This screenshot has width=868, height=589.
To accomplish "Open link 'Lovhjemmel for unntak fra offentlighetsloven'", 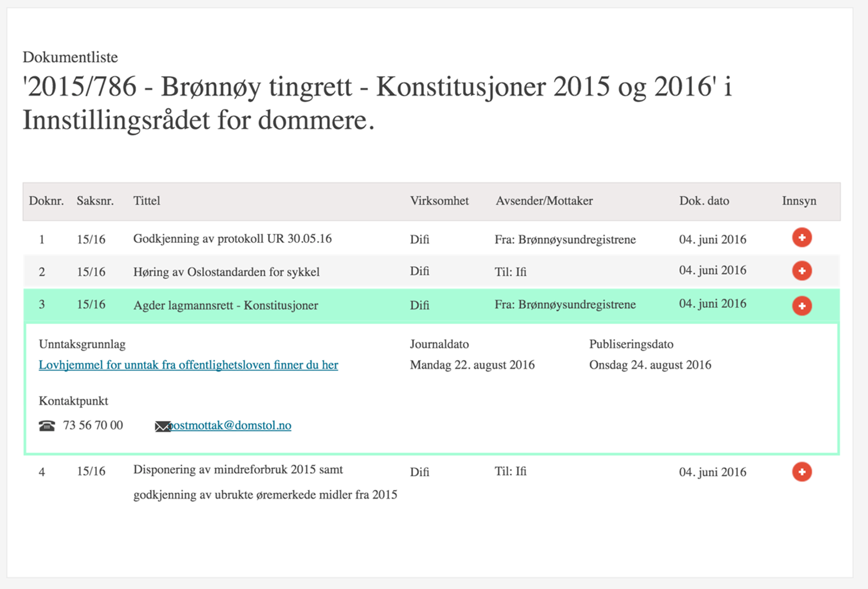I will pos(188,365).
